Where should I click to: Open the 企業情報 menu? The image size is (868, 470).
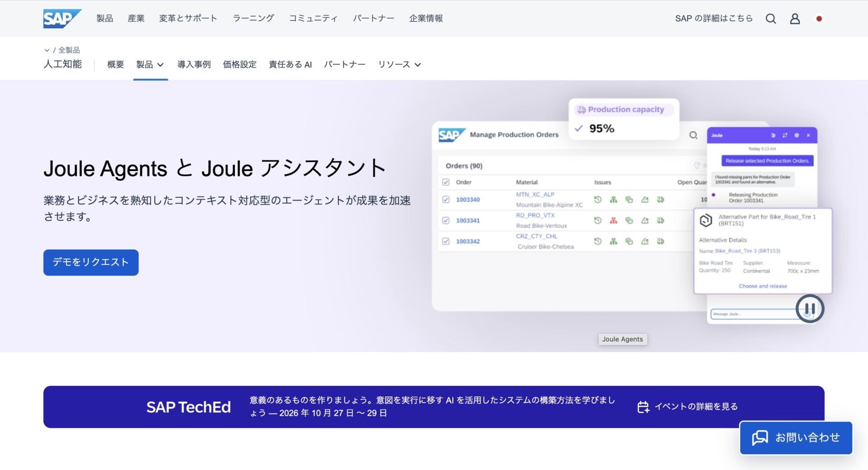(x=426, y=19)
